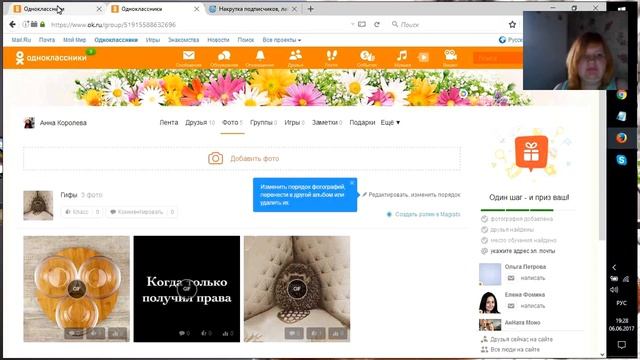Click the envelope icon next to Ольга Петрова
Viewport: 640px width, 360px height.
[x=511, y=278]
